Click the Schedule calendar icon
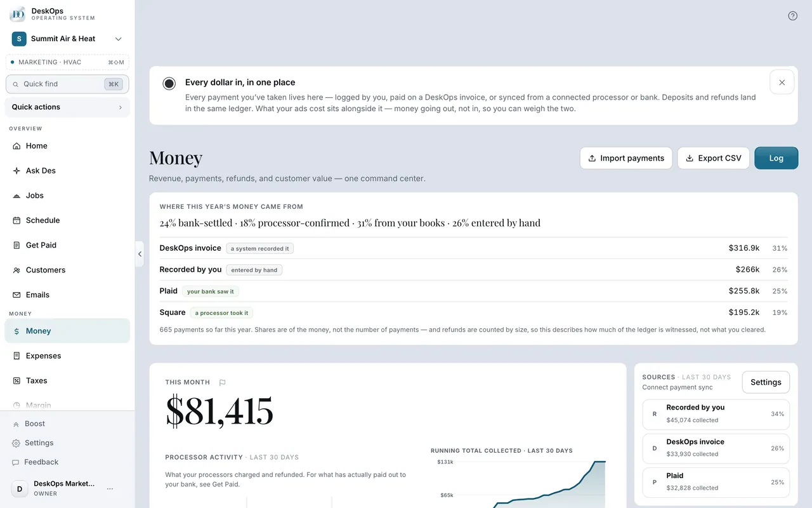The height and width of the screenshot is (508, 812). click(x=16, y=220)
